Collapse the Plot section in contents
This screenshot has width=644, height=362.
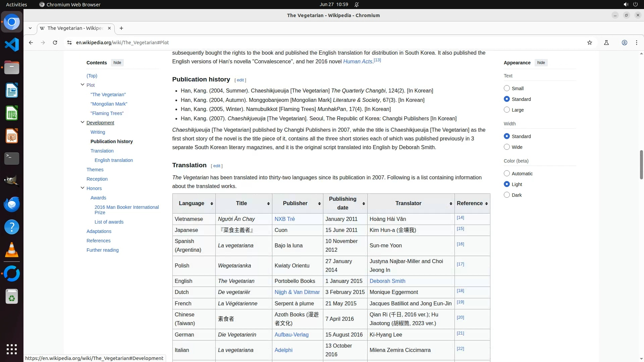[83, 84]
